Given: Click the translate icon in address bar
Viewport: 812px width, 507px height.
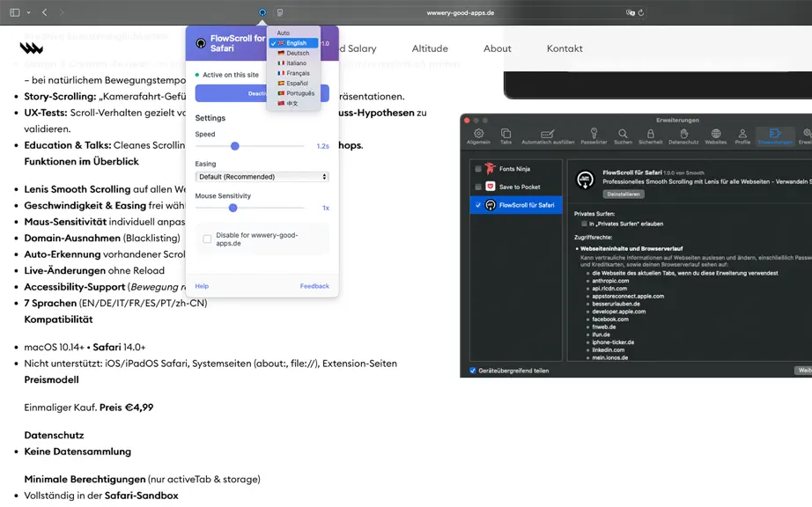Looking at the screenshot, I should [x=631, y=12].
